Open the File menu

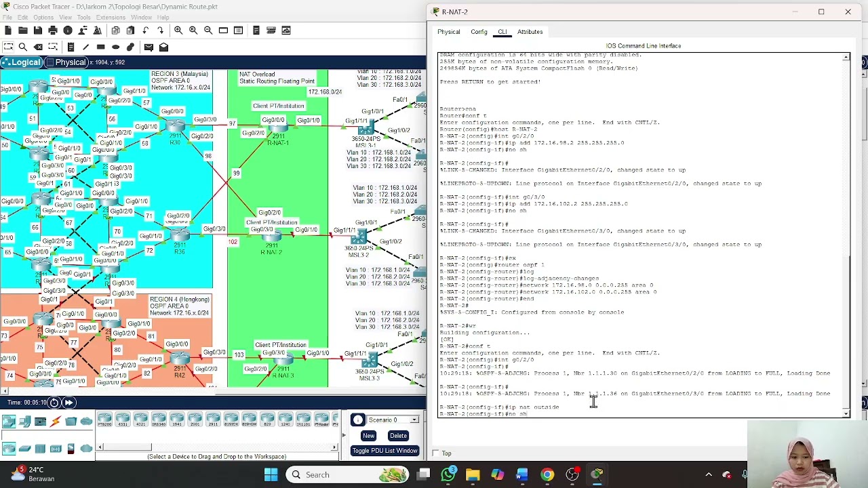tap(7, 18)
